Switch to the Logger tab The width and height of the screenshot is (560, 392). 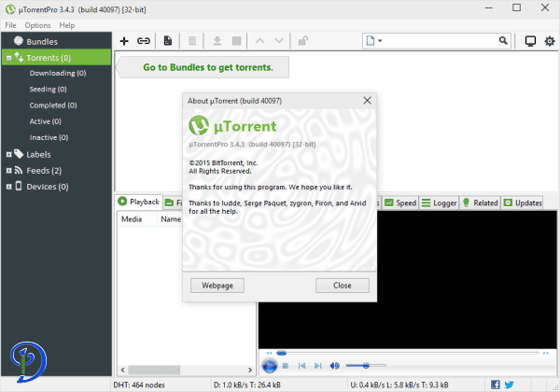[439, 203]
